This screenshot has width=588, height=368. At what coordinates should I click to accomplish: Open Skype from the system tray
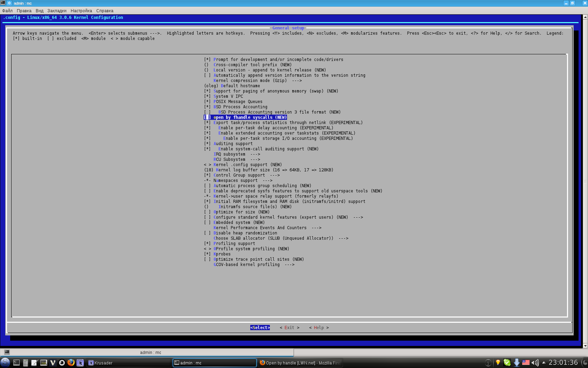pyautogui.click(x=507, y=362)
